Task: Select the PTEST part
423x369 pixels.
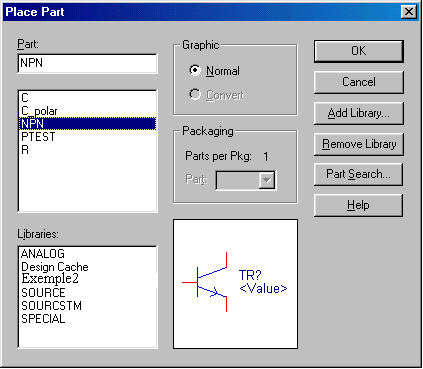Action: pyautogui.click(x=87, y=137)
